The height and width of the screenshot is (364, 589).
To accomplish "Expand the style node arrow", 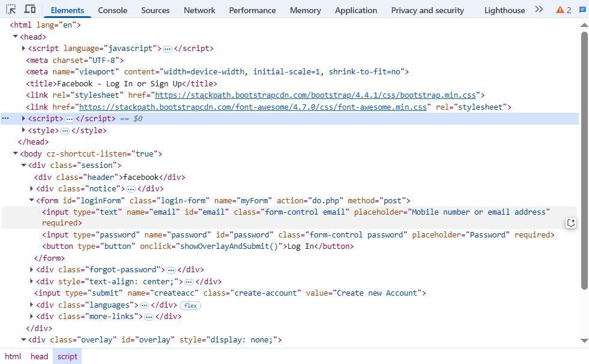I will 23,130.
